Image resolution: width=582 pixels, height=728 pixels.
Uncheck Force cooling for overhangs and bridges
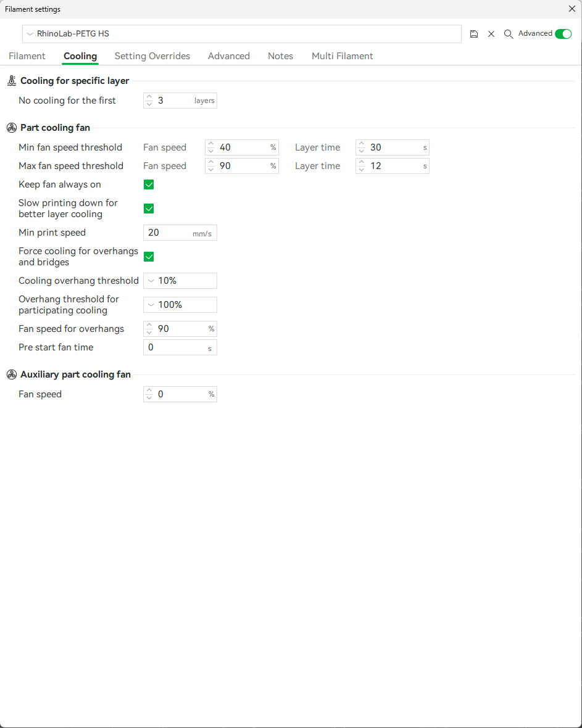(149, 257)
